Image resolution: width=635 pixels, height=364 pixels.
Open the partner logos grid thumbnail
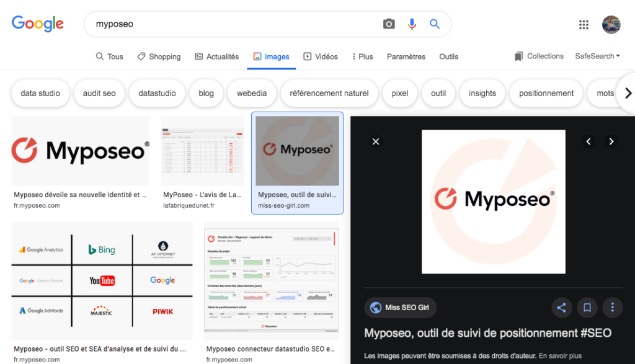pos(102,280)
